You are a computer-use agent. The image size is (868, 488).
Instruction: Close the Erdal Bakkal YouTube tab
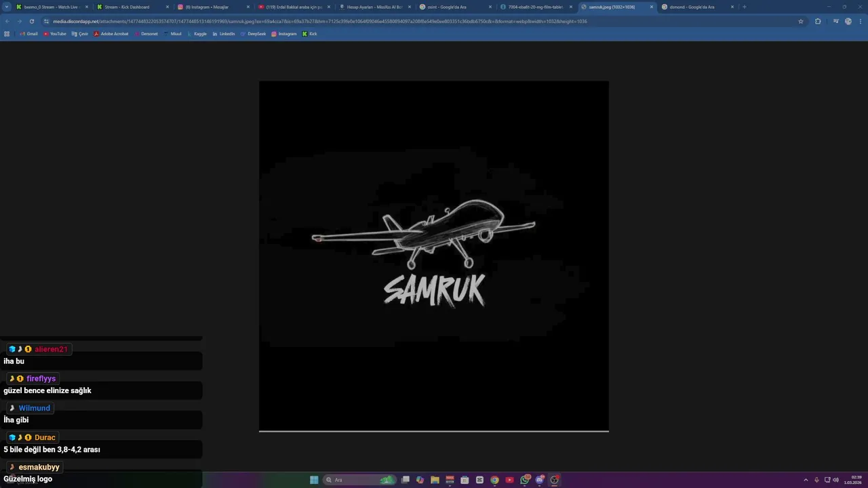[329, 7]
